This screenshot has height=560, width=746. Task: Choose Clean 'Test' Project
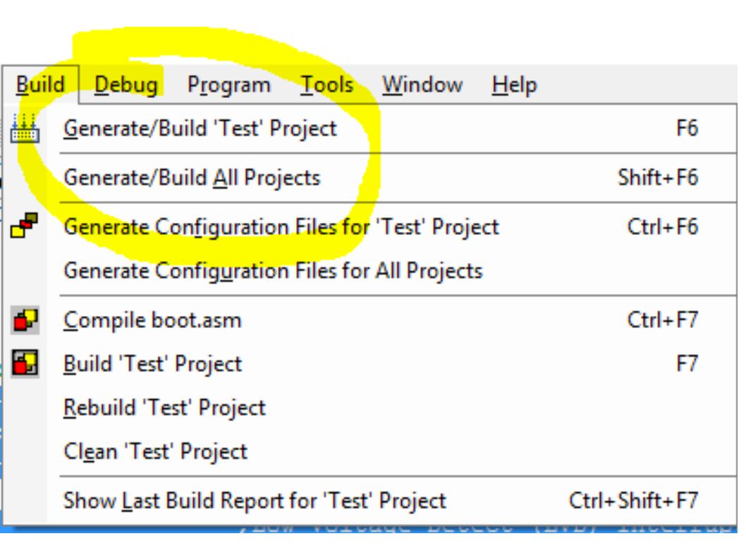point(369,452)
